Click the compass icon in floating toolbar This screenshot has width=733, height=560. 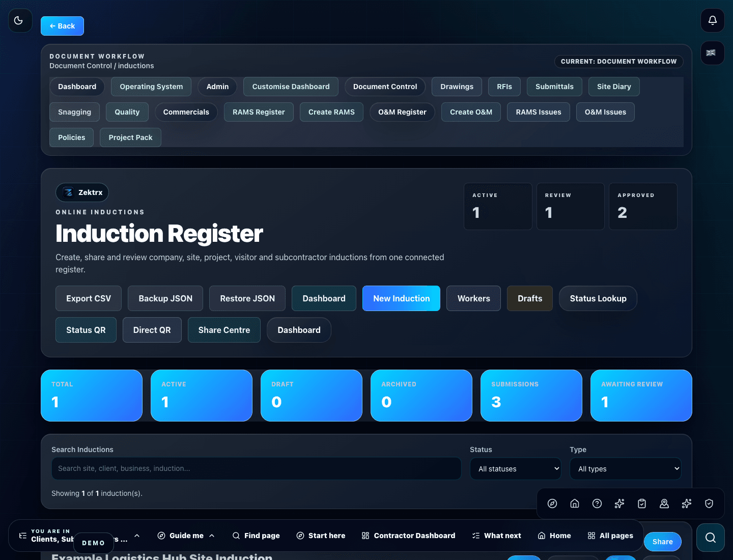point(552,503)
